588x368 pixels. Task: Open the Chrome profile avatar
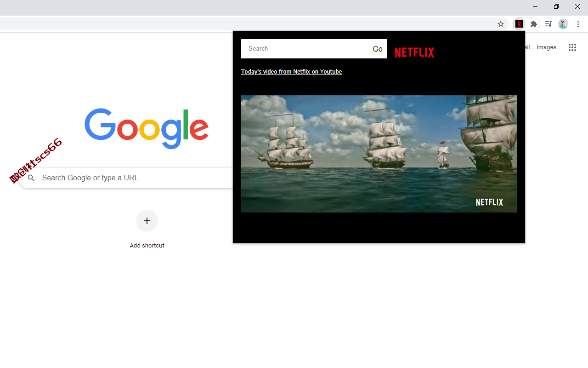563,24
